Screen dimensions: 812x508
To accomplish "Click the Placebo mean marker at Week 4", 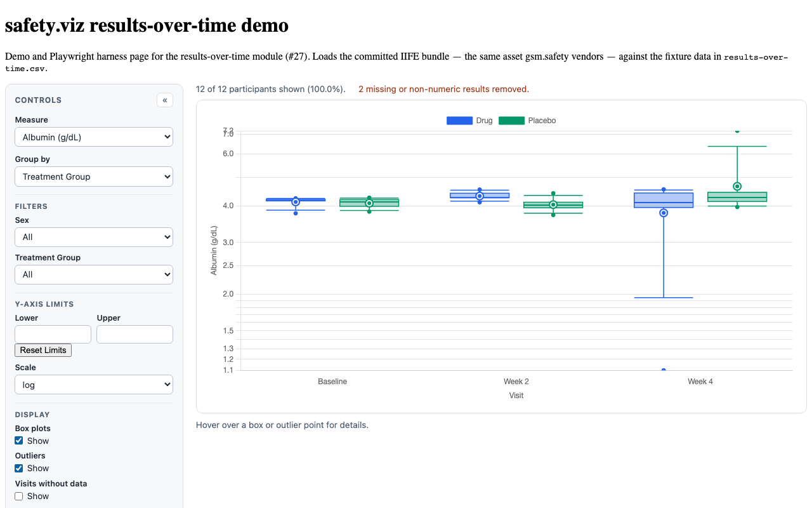I will click(x=737, y=186).
